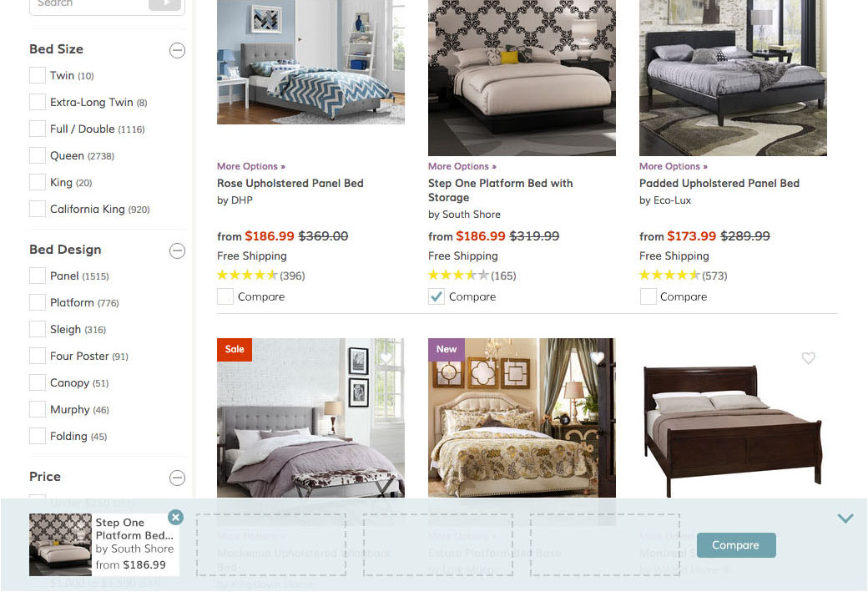
Task: Collapse the Bed Size filter section
Action: 177,50
